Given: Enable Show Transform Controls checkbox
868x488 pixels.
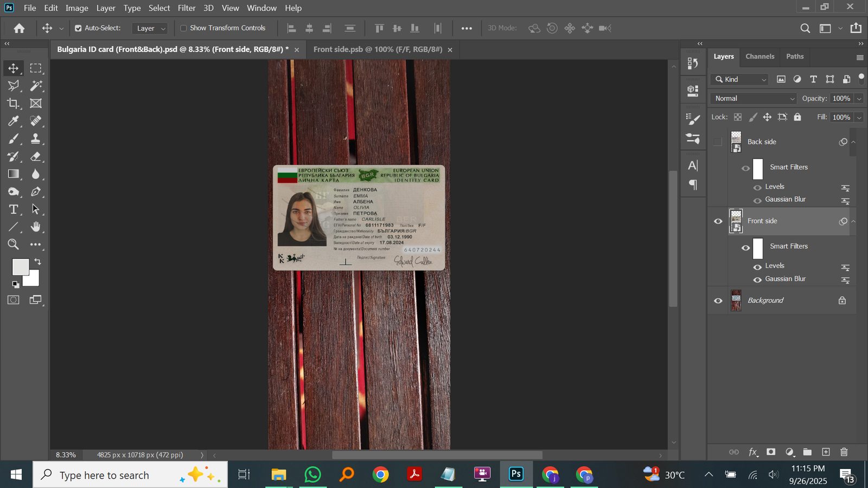Looking at the screenshot, I should (183, 28).
